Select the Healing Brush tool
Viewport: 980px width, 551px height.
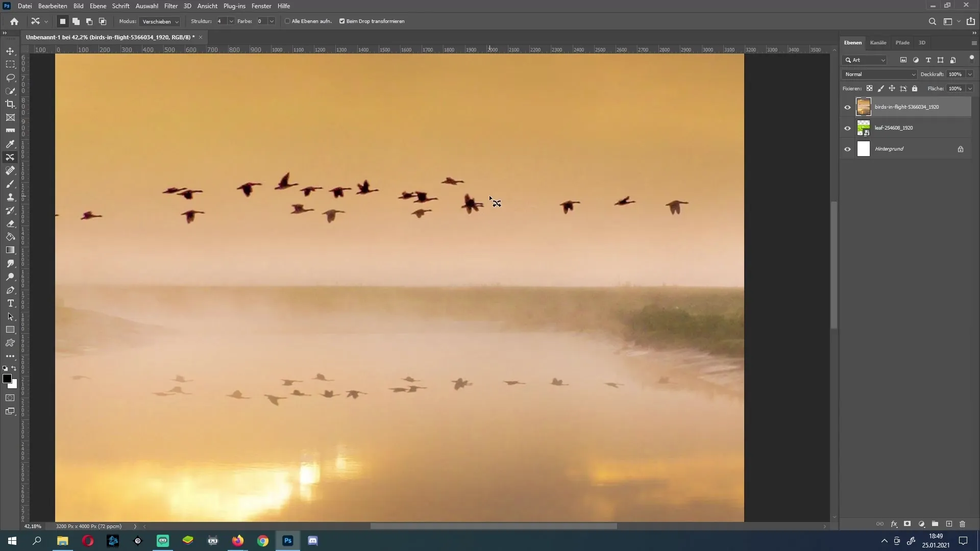click(10, 170)
